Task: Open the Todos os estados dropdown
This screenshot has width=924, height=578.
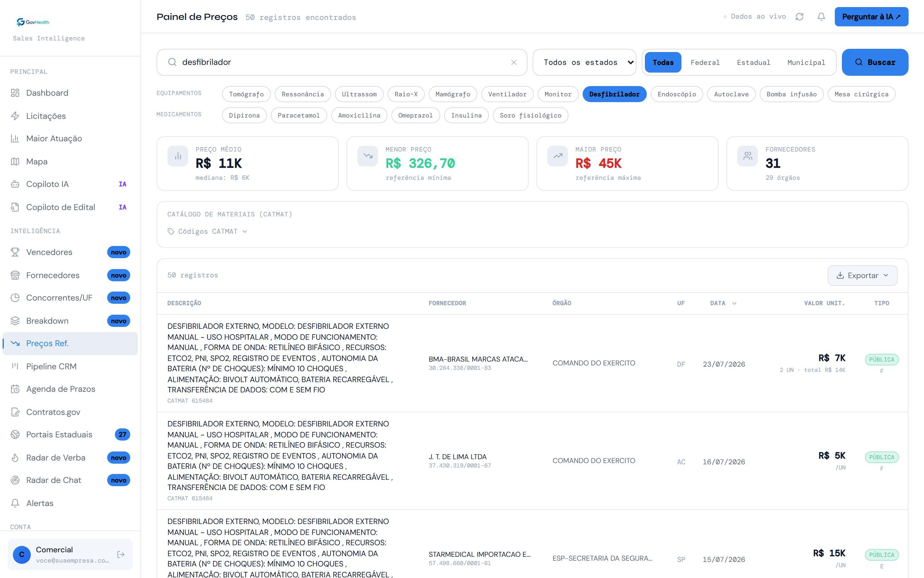Action: tap(584, 62)
